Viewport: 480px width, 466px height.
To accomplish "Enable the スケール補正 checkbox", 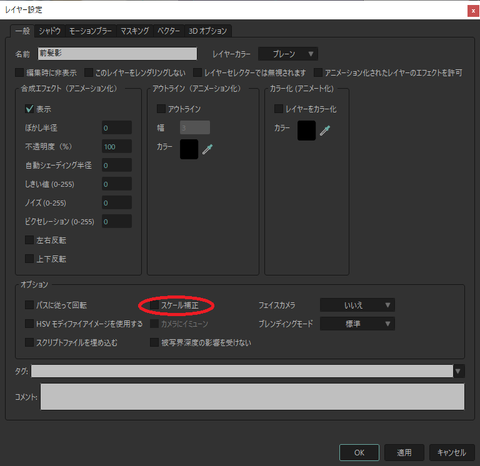I will point(154,305).
